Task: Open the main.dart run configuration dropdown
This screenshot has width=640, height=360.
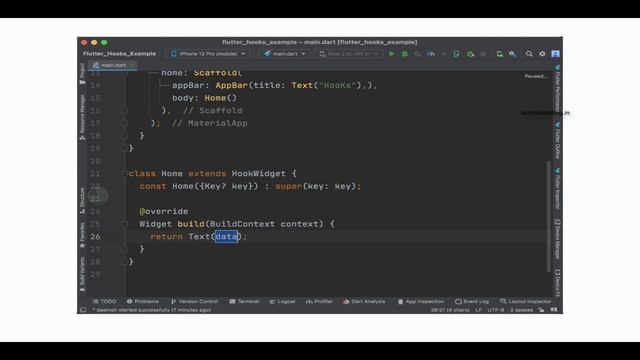Action: coord(284,54)
